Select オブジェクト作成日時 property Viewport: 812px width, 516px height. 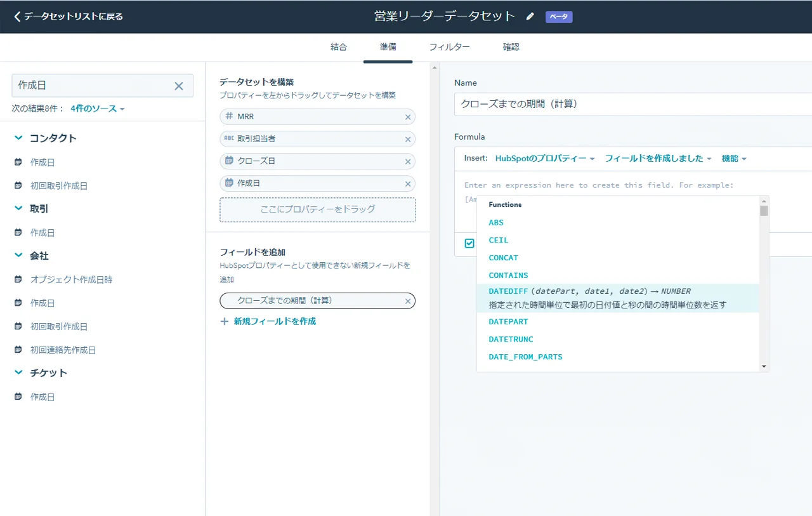[x=71, y=279]
